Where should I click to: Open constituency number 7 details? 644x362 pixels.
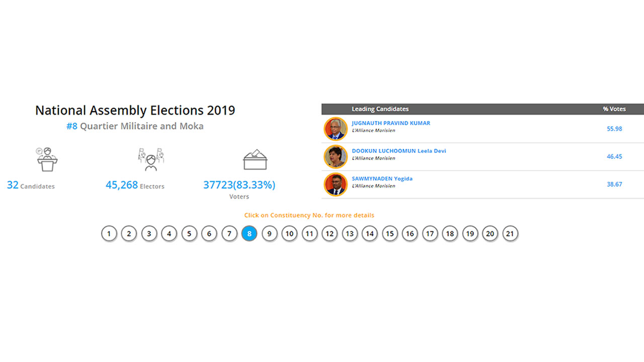coord(229,234)
